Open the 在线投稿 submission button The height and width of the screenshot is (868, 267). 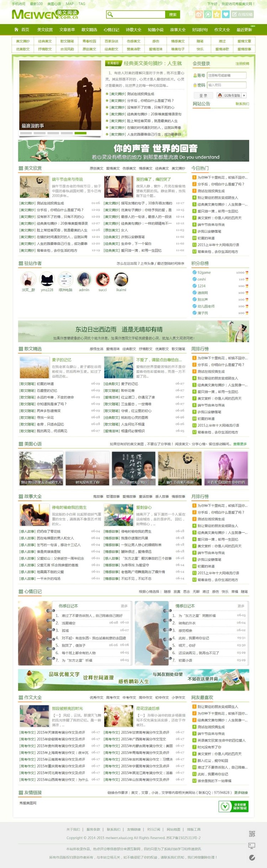coord(242,14)
